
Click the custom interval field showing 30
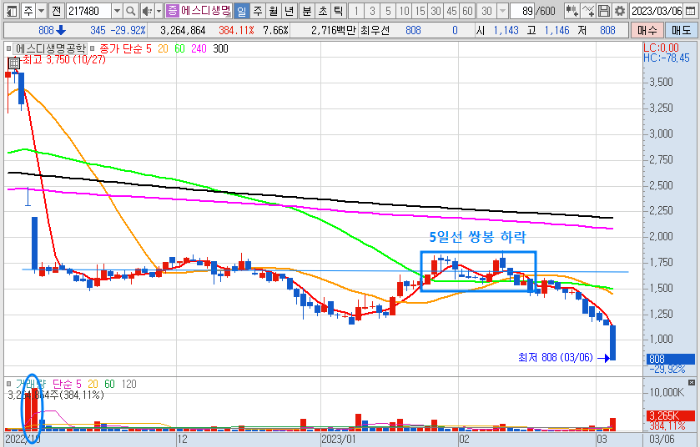tap(487, 10)
